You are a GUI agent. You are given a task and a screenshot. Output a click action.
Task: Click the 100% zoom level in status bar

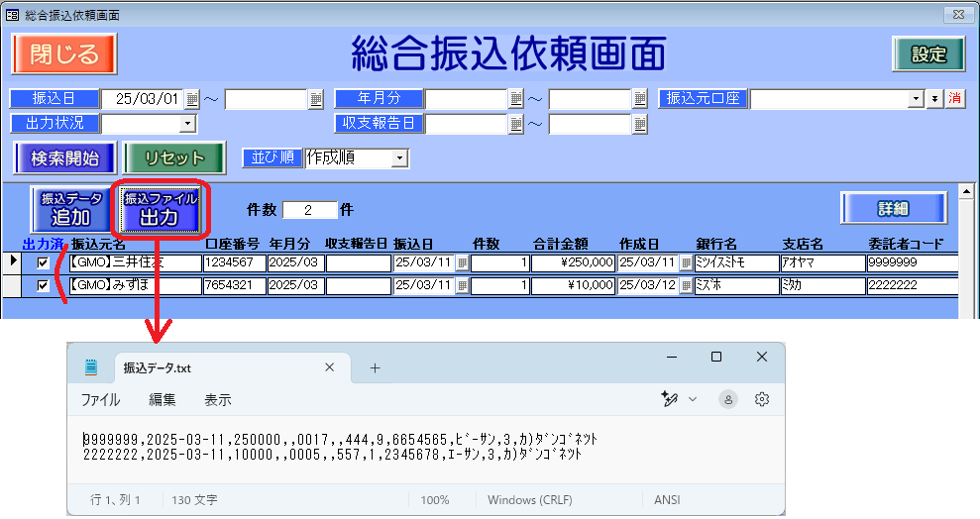(x=434, y=500)
